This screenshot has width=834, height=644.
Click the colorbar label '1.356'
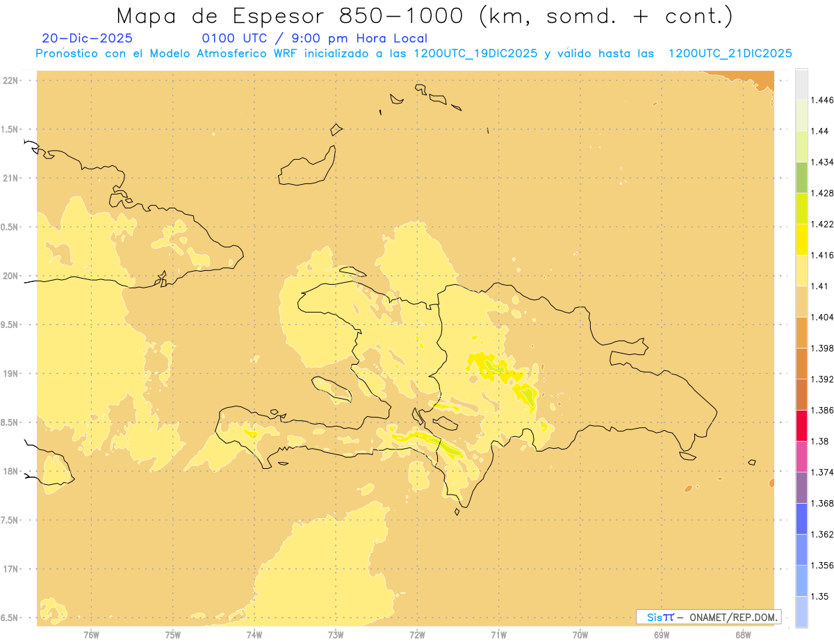(822, 565)
